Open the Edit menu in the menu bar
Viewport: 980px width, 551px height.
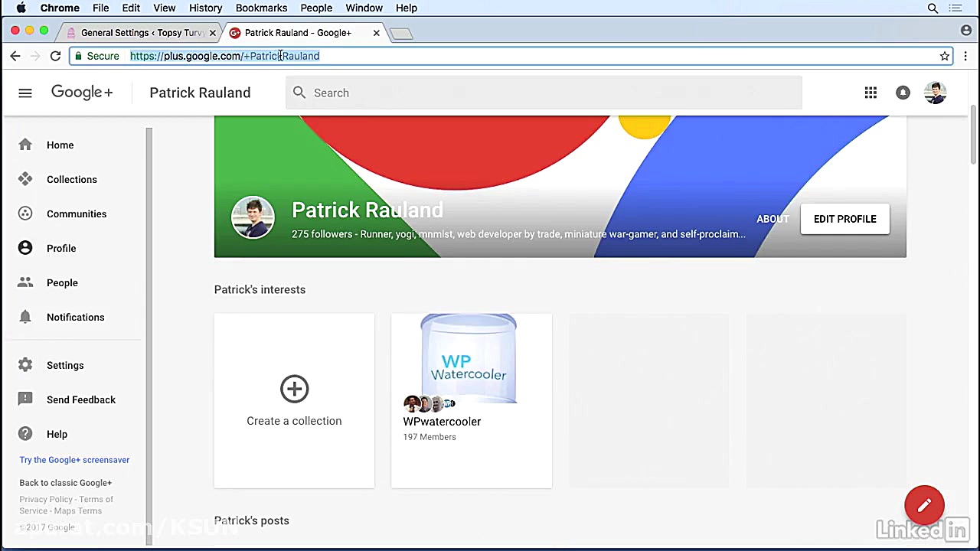131,8
